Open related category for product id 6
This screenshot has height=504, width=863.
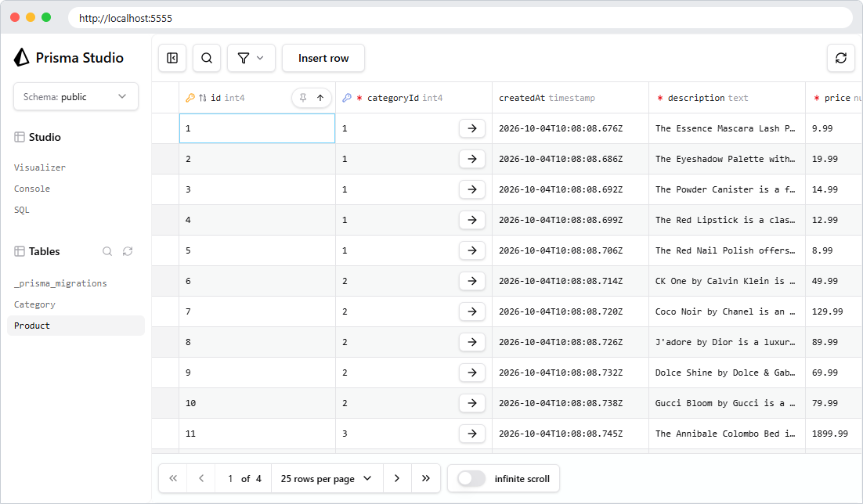click(472, 281)
